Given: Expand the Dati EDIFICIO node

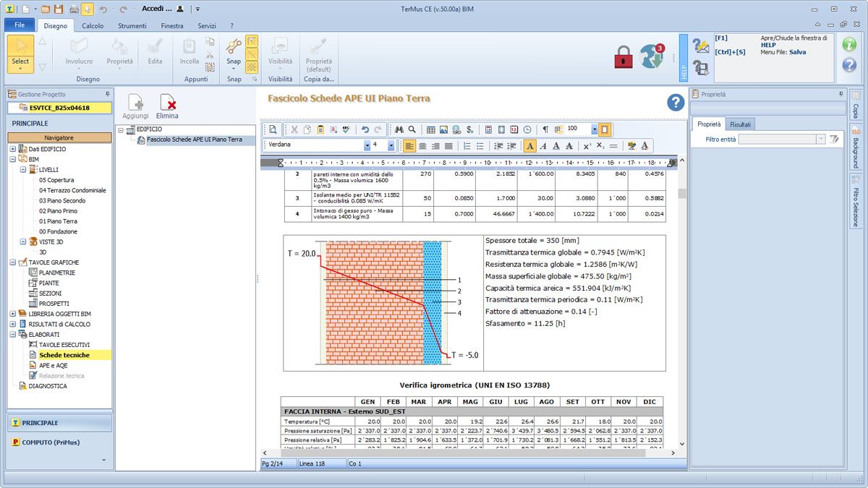Looking at the screenshot, I should (12, 149).
